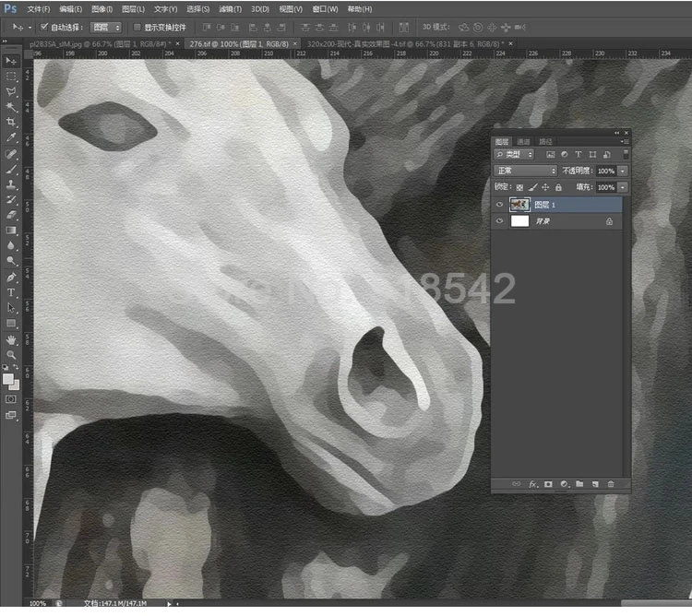The width and height of the screenshot is (692, 616).
Task: Select the Crop tool
Action: click(x=11, y=122)
